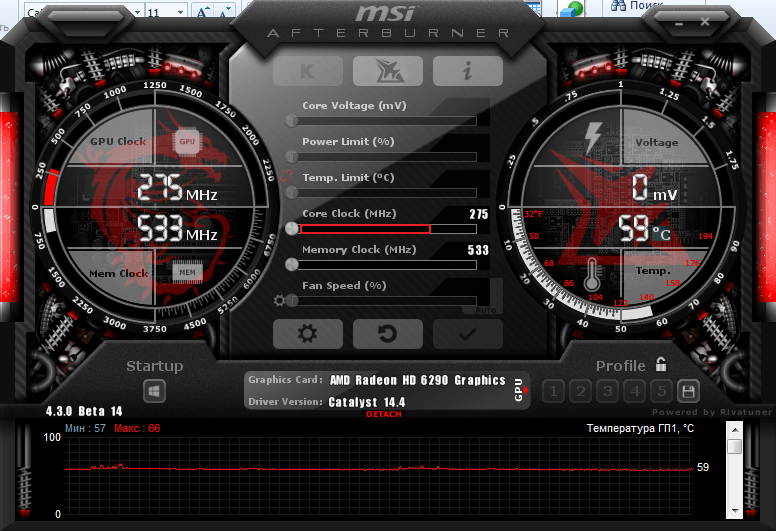Toggle the Profile padlock icon
Image resolution: width=776 pixels, height=531 pixels.
tap(661, 365)
